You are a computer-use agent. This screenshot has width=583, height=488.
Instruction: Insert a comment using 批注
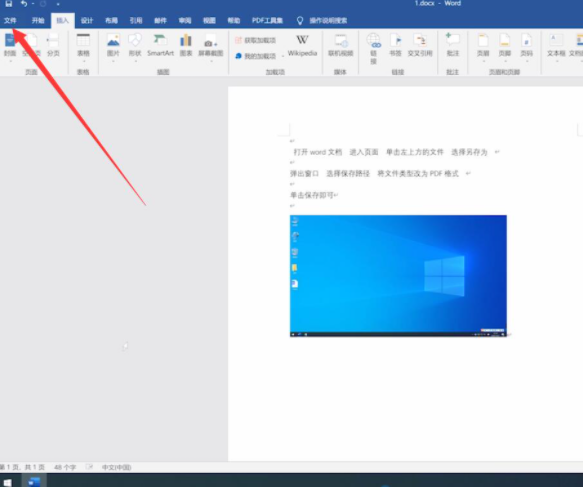pos(452,45)
